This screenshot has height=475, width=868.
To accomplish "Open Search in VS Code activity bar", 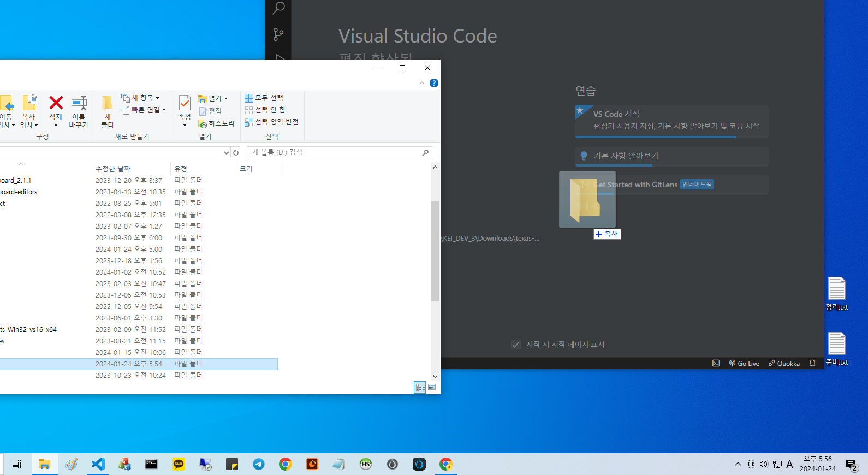I will coord(278,8).
